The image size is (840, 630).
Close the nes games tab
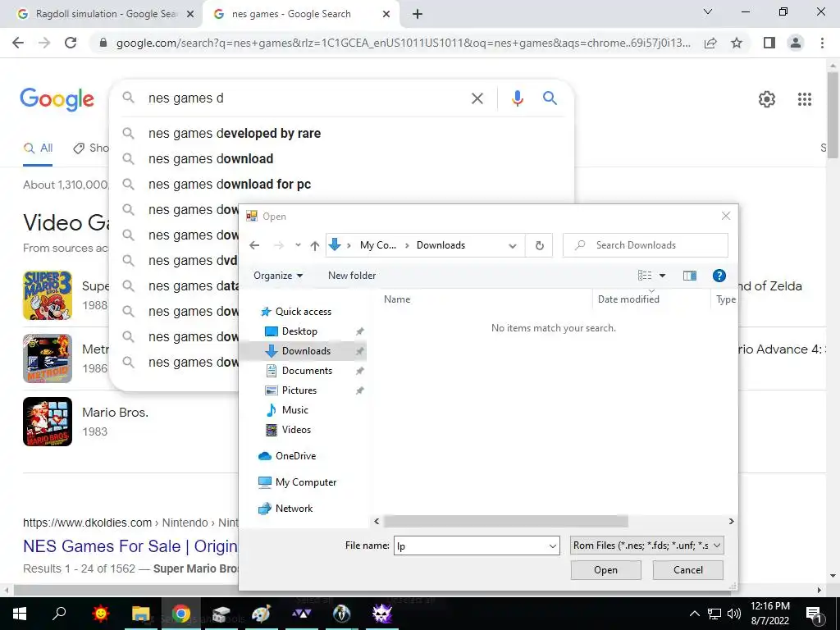click(x=386, y=15)
